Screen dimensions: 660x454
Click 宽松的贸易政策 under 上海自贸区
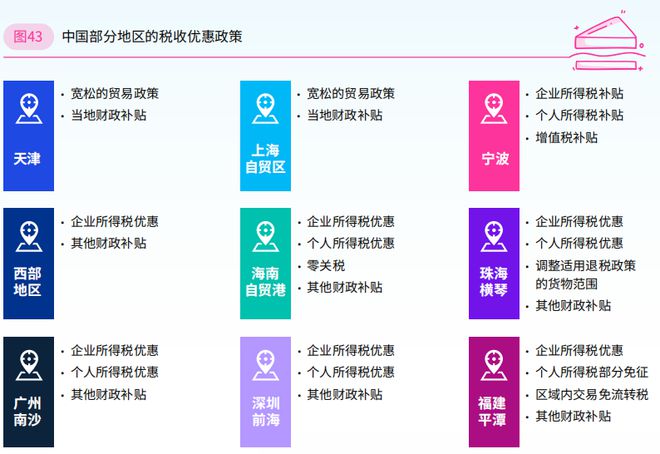351,93
